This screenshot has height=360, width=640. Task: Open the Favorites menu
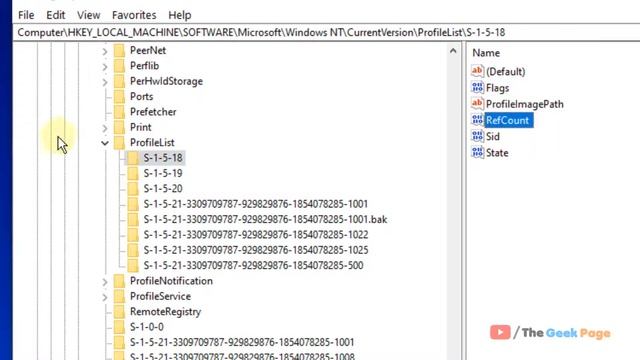134,15
